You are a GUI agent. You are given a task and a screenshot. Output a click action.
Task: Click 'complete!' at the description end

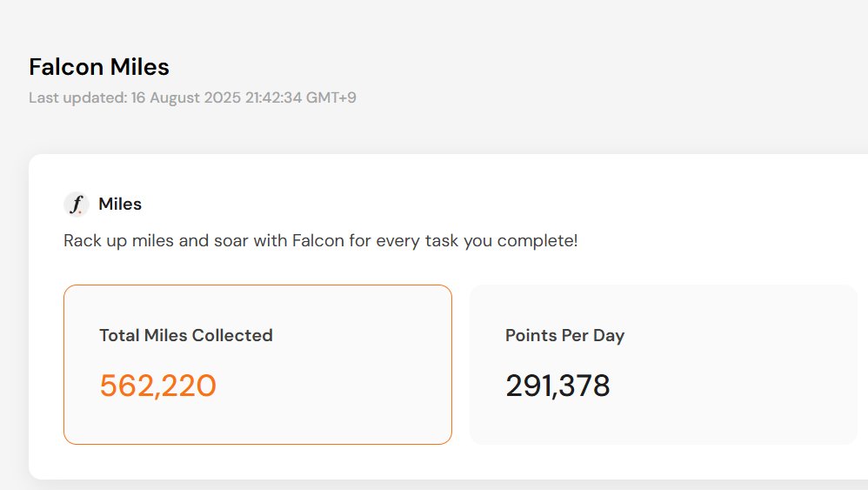pyautogui.click(x=537, y=241)
